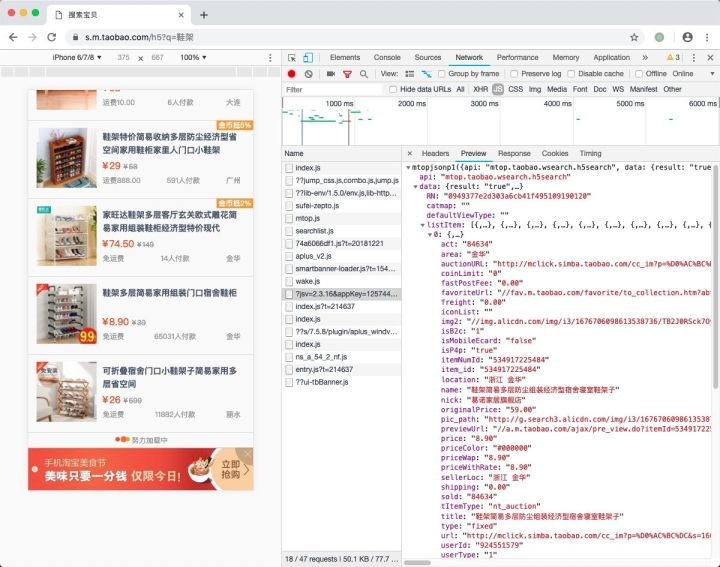Click the 立即抢购 banner button
The image size is (720, 567).
point(233,469)
